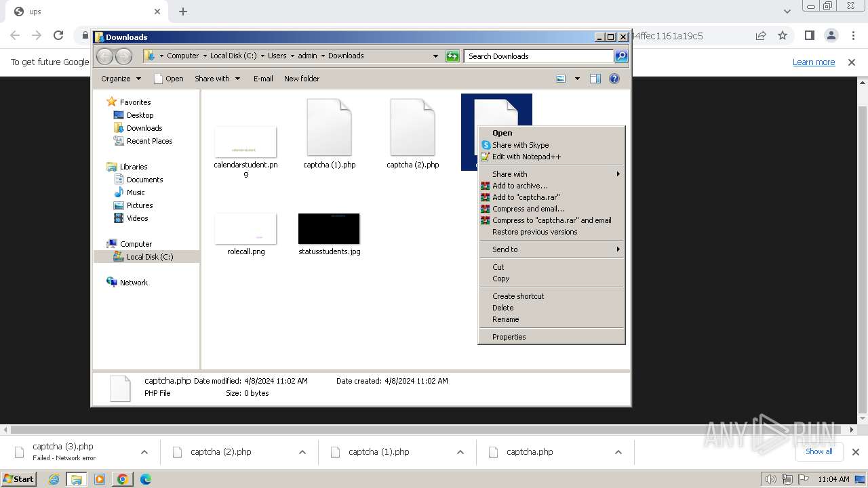
Task: Open the Organize dropdown menu
Action: 121,79
